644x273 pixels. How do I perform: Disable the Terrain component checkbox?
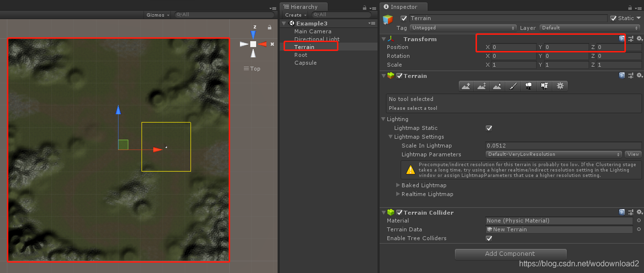(x=399, y=76)
